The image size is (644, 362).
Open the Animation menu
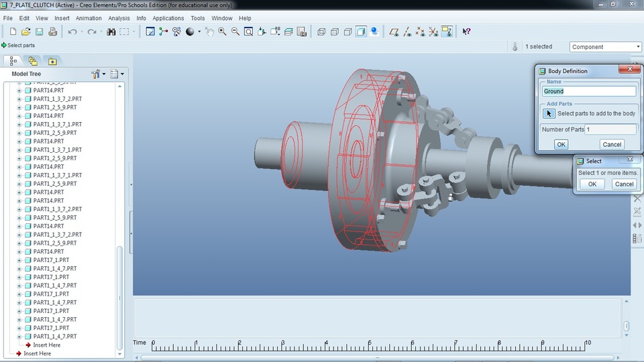tap(89, 18)
